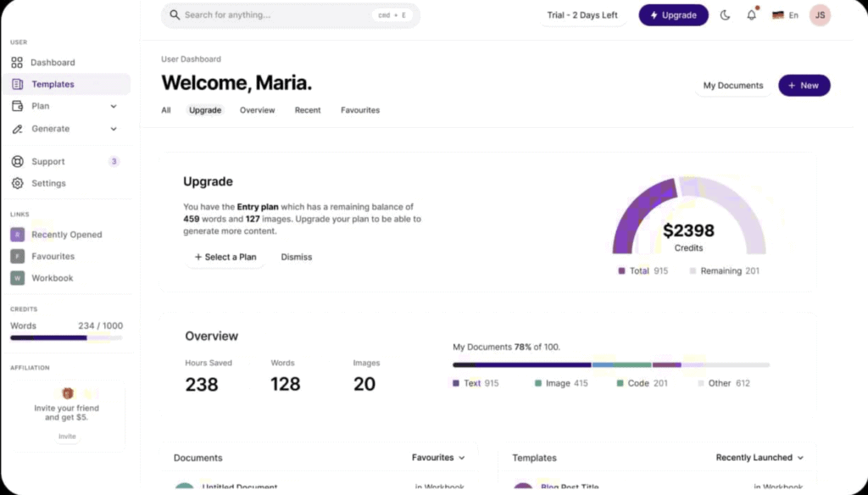Dismiss the upgrade notice

(x=297, y=257)
